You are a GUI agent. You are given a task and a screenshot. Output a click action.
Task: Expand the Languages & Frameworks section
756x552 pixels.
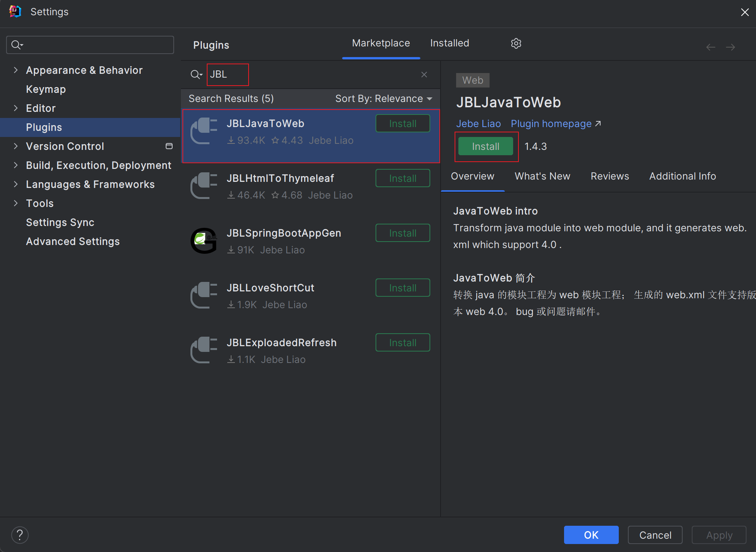[16, 184]
